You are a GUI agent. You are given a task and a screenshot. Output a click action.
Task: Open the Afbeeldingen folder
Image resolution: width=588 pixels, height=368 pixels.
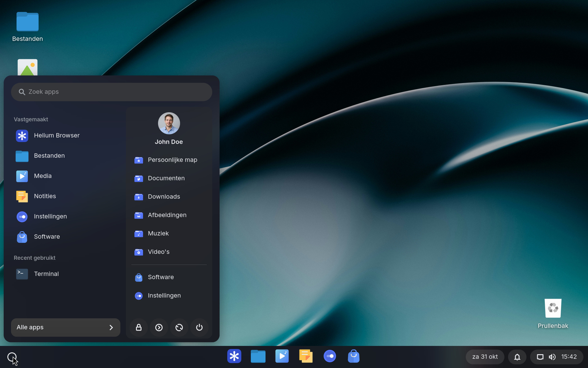point(169,215)
